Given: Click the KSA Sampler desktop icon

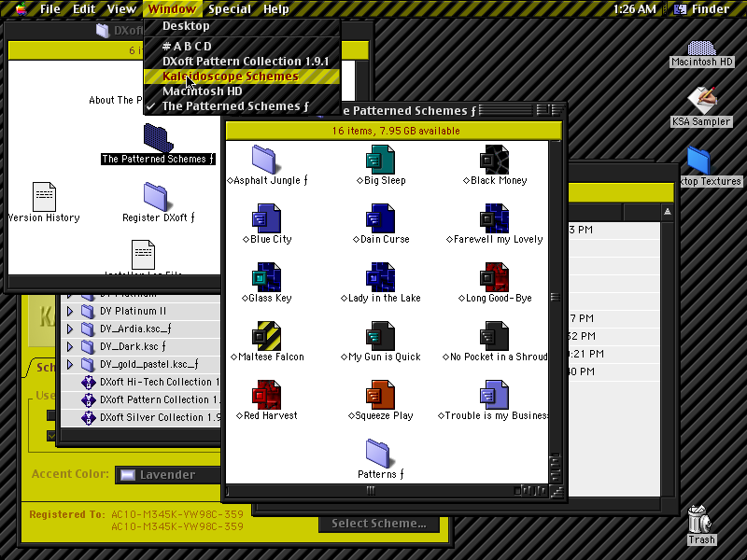Looking at the screenshot, I should (702, 101).
